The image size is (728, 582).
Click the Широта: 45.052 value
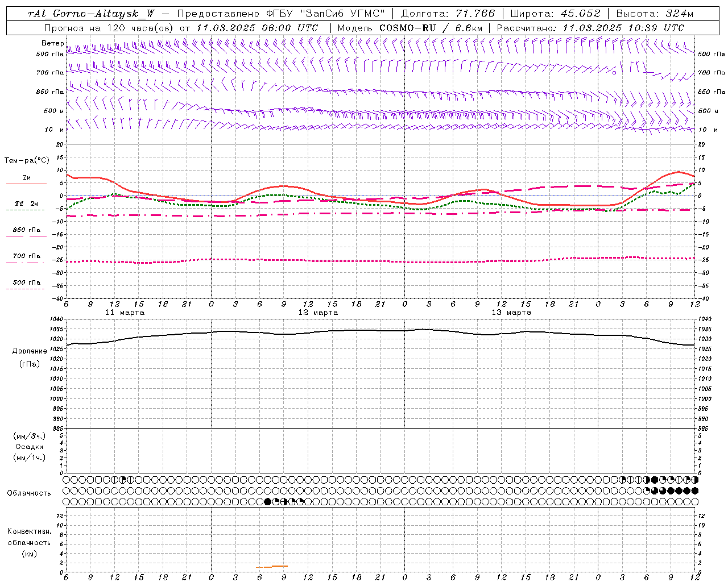[556, 14]
